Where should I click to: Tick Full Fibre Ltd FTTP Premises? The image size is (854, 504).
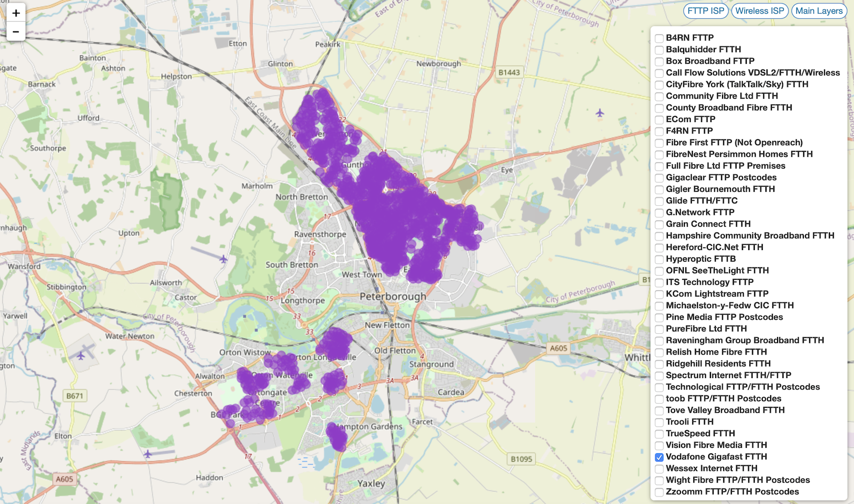tap(659, 166)
